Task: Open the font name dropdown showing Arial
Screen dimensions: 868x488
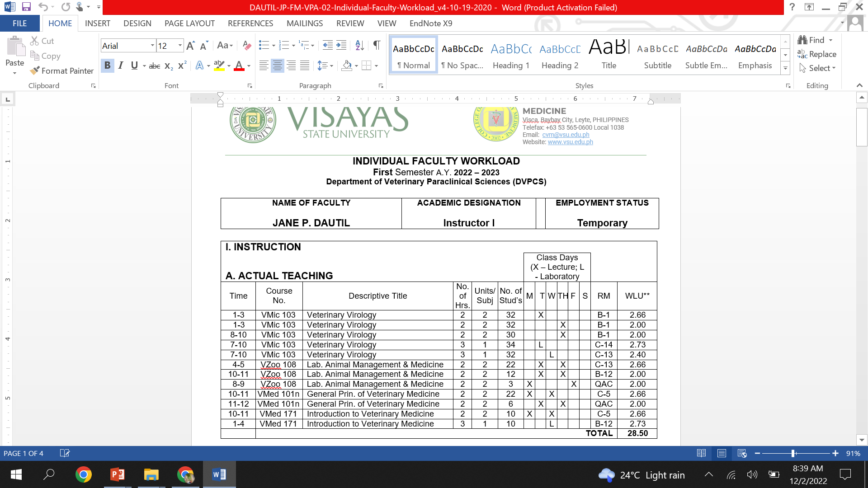Action: pos(152,46)
